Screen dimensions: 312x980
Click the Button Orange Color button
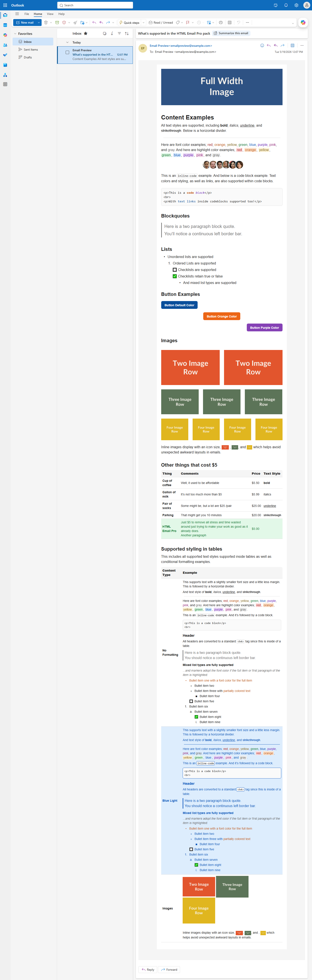click(x=222, y=316)
